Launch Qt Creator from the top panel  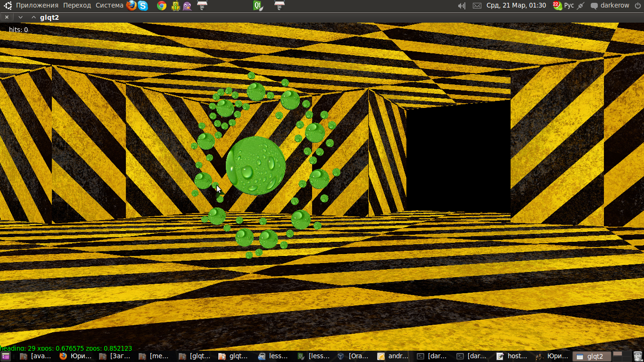258,6
